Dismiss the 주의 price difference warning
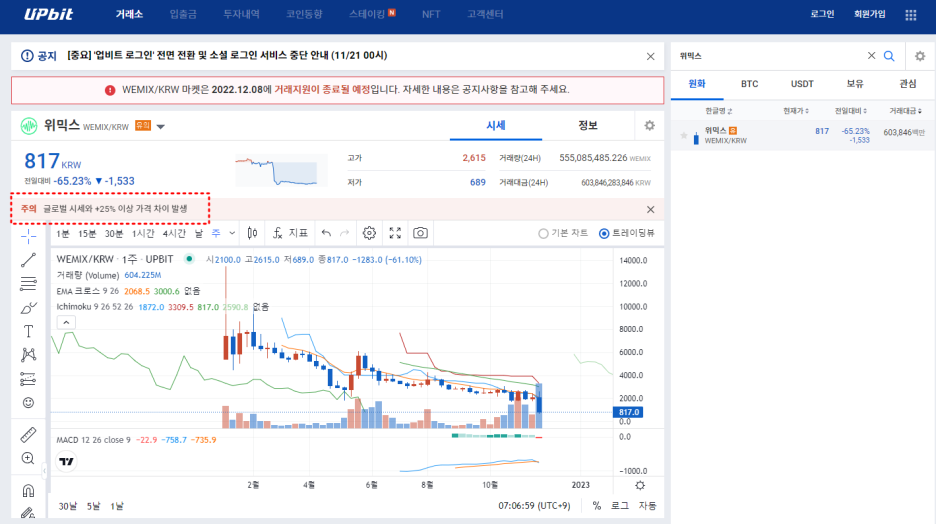The width and height of the screenshot is (936, 524). coord(650,209)
